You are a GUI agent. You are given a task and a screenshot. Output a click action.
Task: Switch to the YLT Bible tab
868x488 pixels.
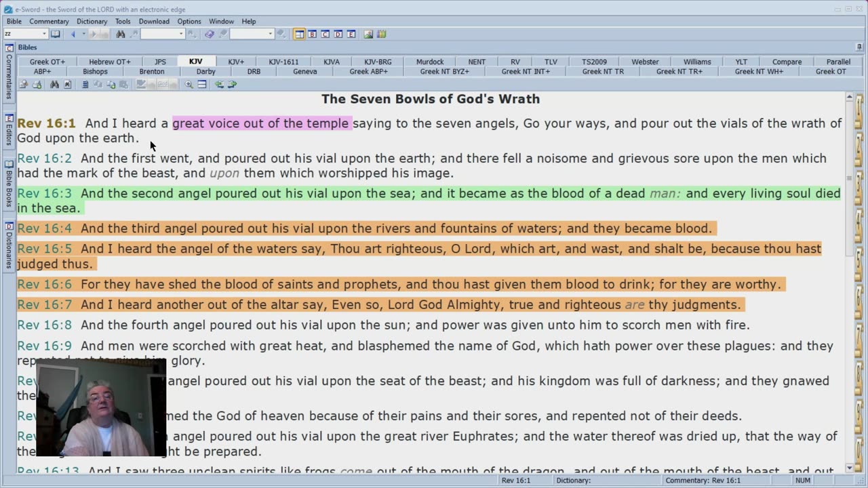tap(741, 62)
